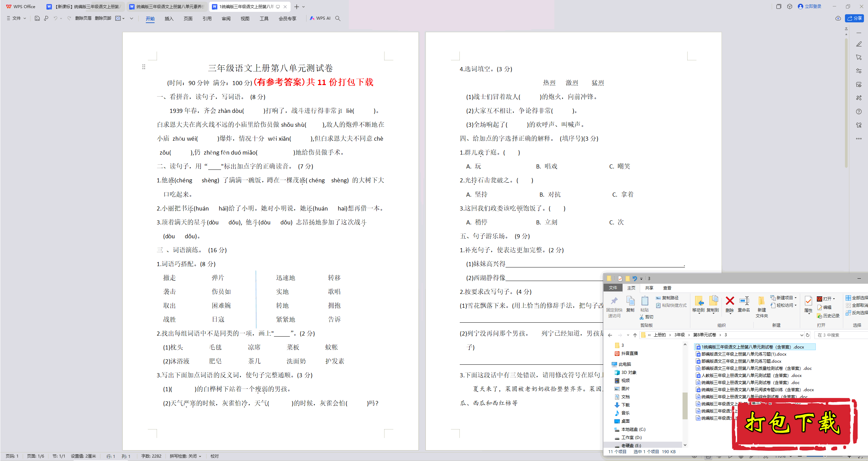Click the 在 3 中搜索 search field
This screenshot has height=461, width=868.
(841, 335)
